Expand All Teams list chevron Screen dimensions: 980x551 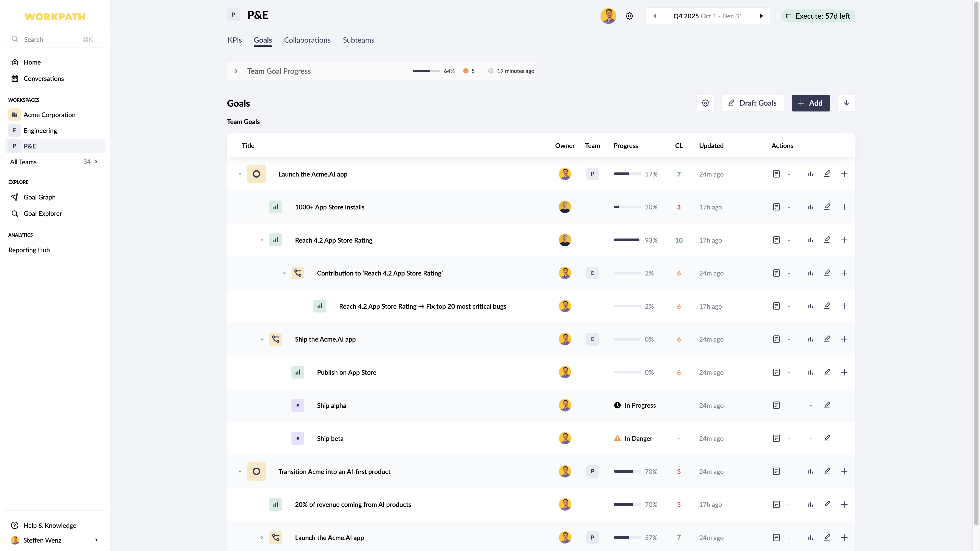[x=96, y=162]
